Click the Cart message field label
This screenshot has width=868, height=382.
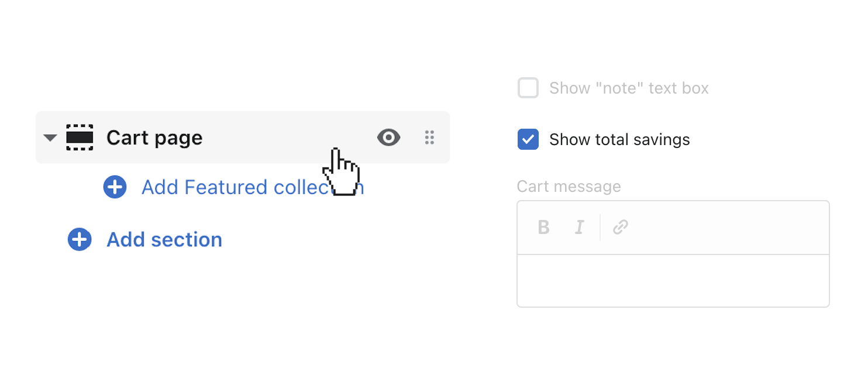pyautogui.click(x=569, y=187)
